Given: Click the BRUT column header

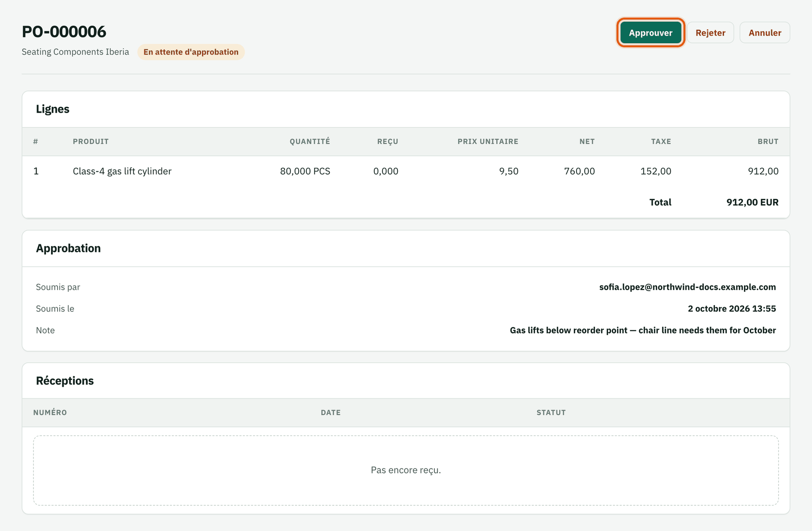Looking at the screenshot, I should tap(768, 142).
